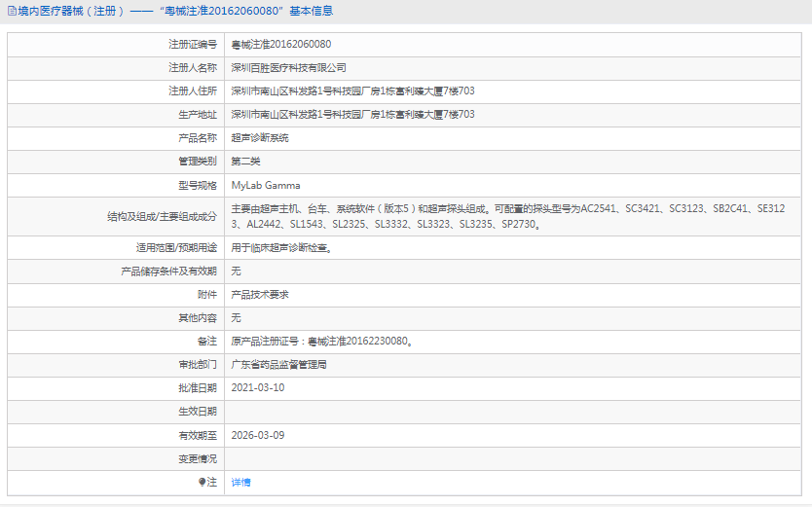This screenshot has height=507, width=812.
Task: Click the 附件 label
Action: click(207, 294)
